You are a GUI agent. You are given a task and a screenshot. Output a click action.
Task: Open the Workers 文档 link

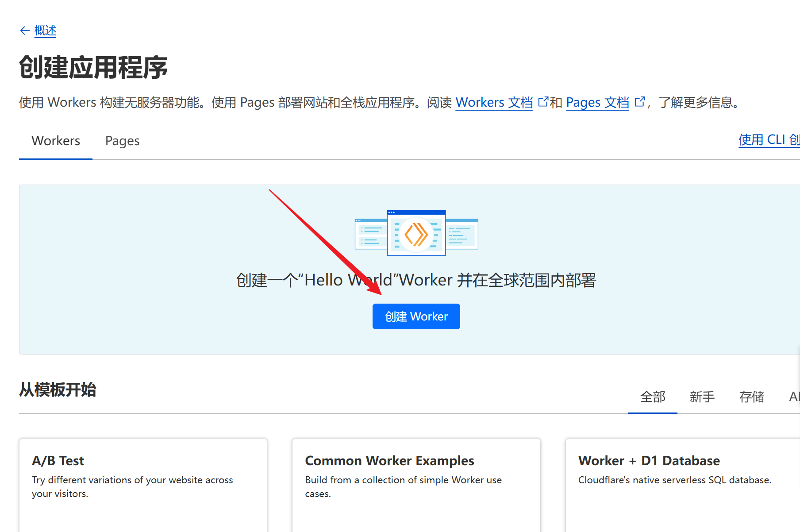click(x=494, y=103)
